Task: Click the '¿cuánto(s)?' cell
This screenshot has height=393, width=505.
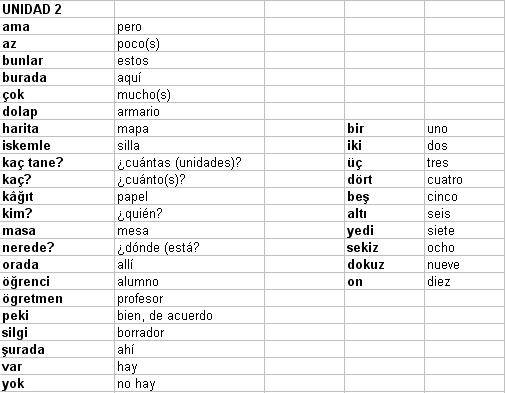Action: coord(189,179)
